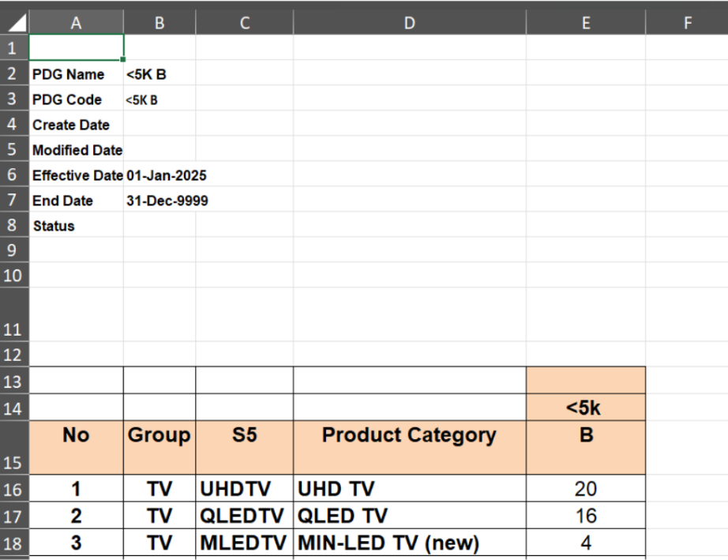
Task: Select column D header
Action: point(409,23)
